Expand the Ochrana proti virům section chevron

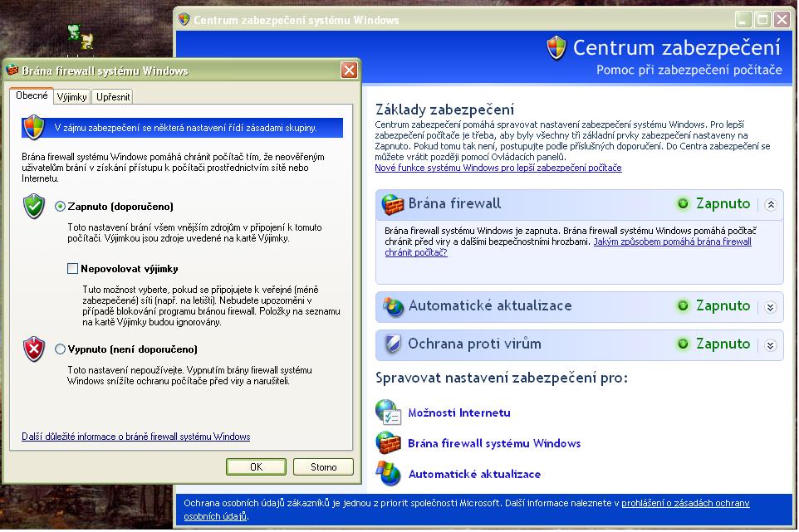pyautogui.click(x=770, y=345)
